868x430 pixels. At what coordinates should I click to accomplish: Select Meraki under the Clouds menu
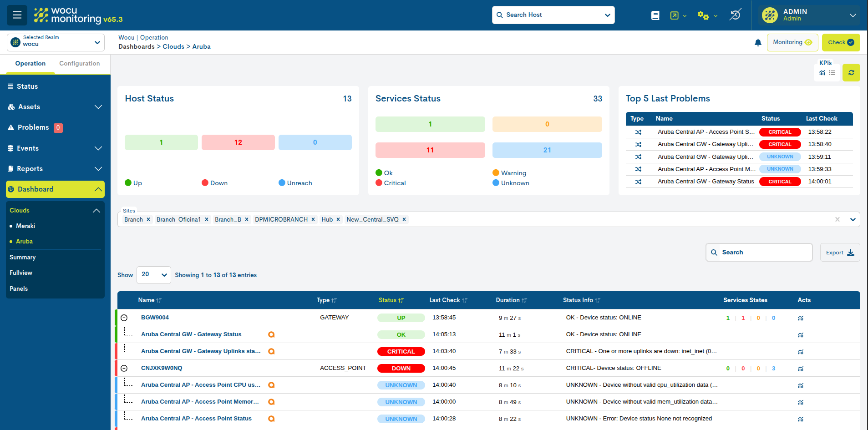point(25,226)
